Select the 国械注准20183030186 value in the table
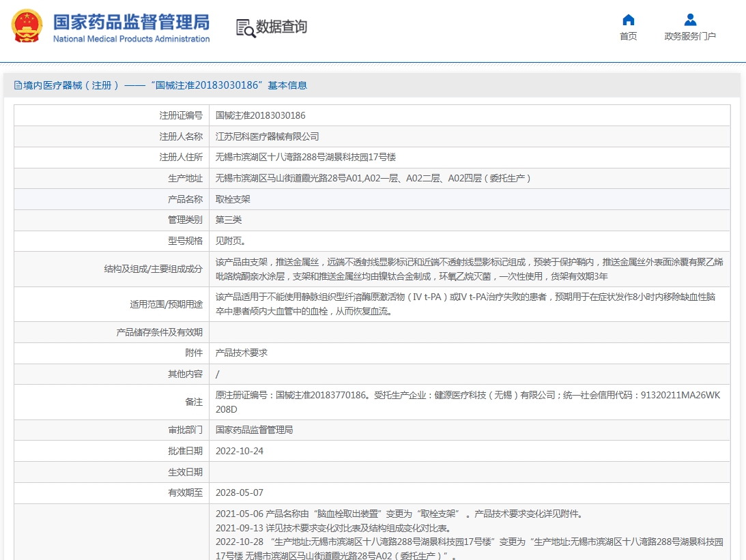 pos(260,115)
